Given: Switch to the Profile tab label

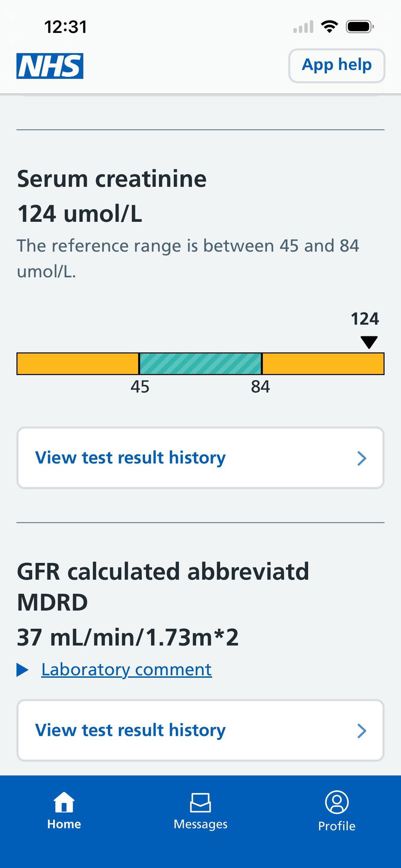Looking at the screenshot, I should pos(337,826).
